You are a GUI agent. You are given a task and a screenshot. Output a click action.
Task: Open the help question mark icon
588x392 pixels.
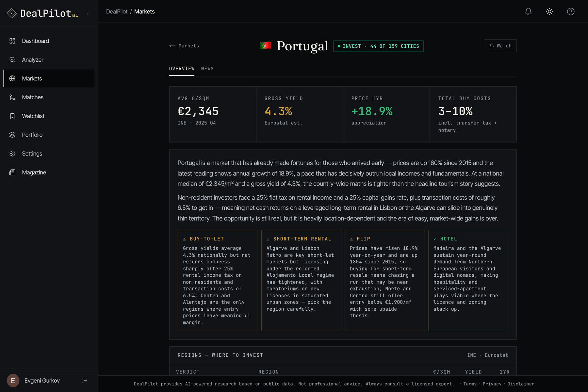click(571, 11)
